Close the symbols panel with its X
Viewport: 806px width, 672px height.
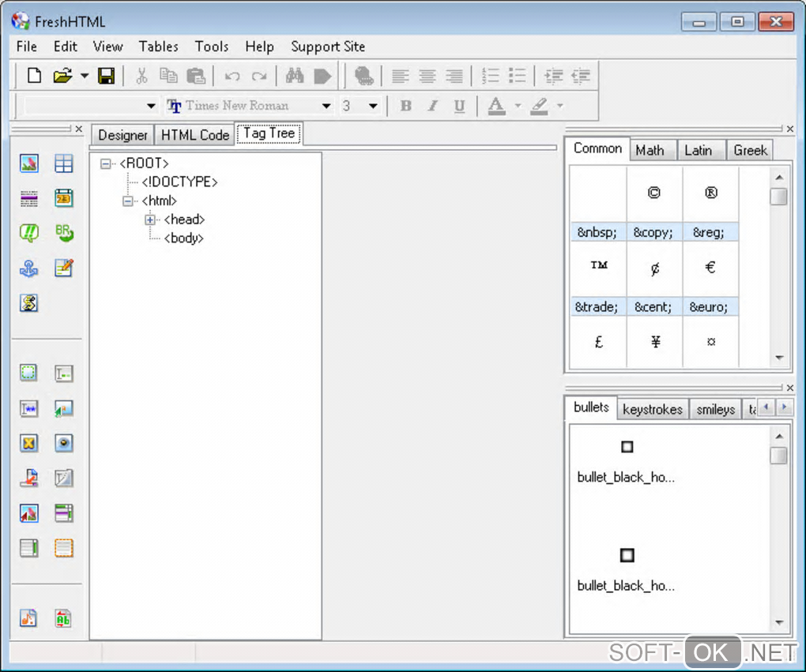point(790,129)
